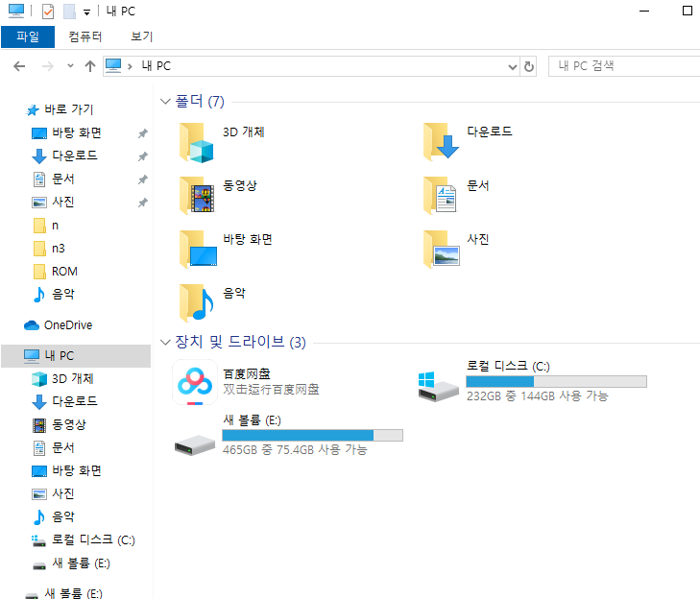Open the 파일 tab

pyautogui.click(x=28, y=36)
